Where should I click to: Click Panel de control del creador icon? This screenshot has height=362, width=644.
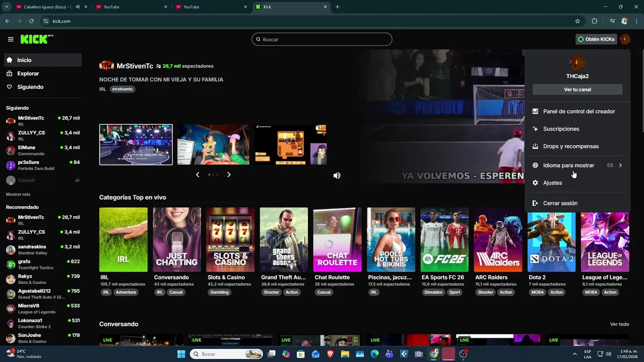[535, 112]
